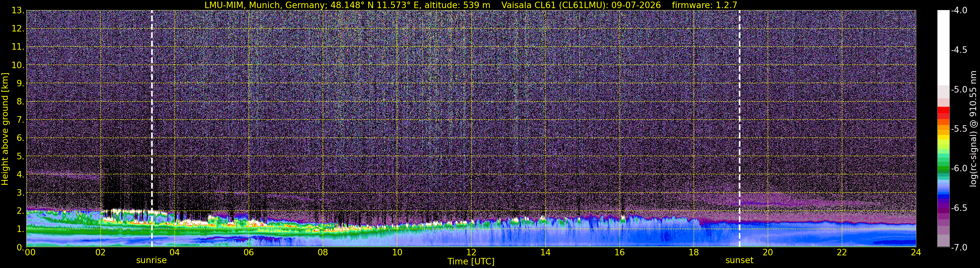The image size is (980, 268).
Task: Click the 'Time [UTC]' axis label
Action: tap(471, 261)
